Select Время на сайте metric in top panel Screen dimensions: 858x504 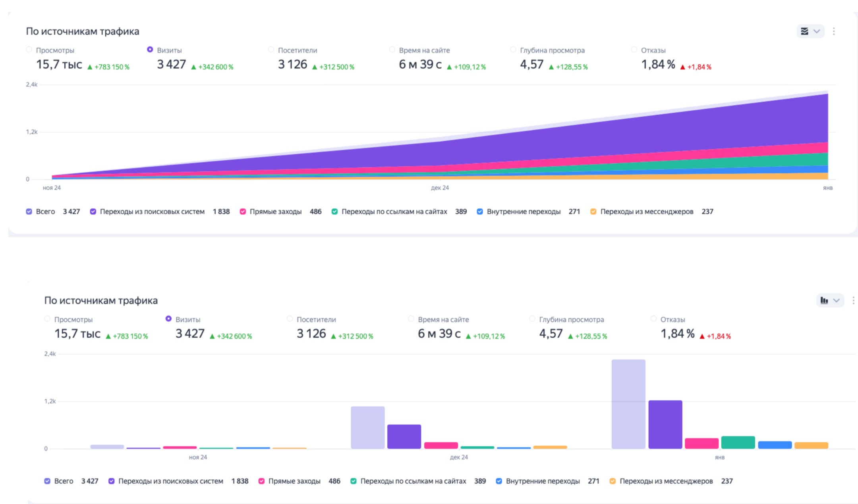pyautogui.click(x=392, y=50)
